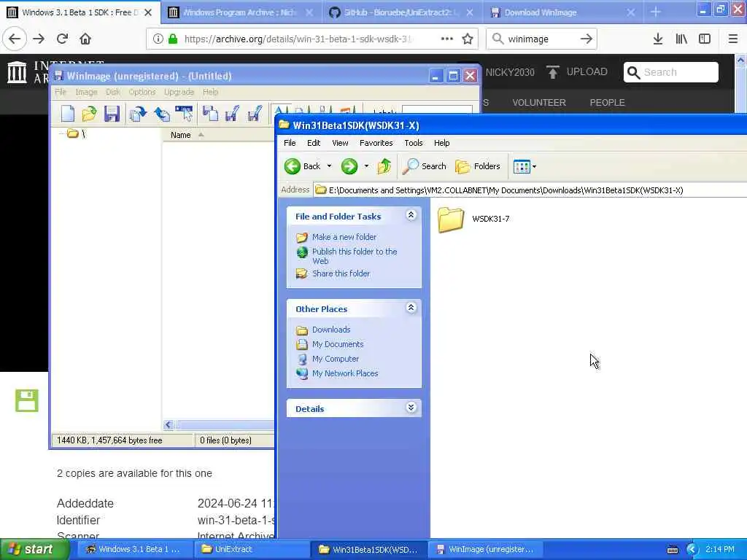Click the Up folder icon in Explorer
This screenshot has height=560, width=747.
[384, 166]
